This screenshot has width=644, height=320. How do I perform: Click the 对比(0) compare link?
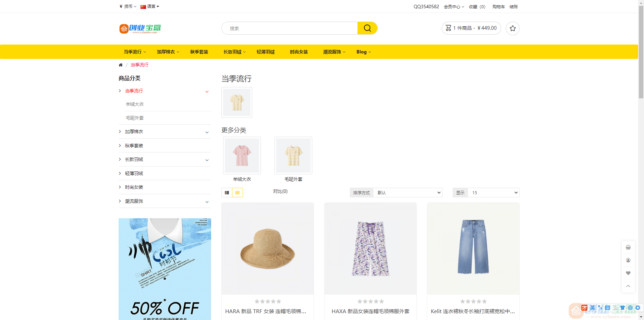click(280, 192)
